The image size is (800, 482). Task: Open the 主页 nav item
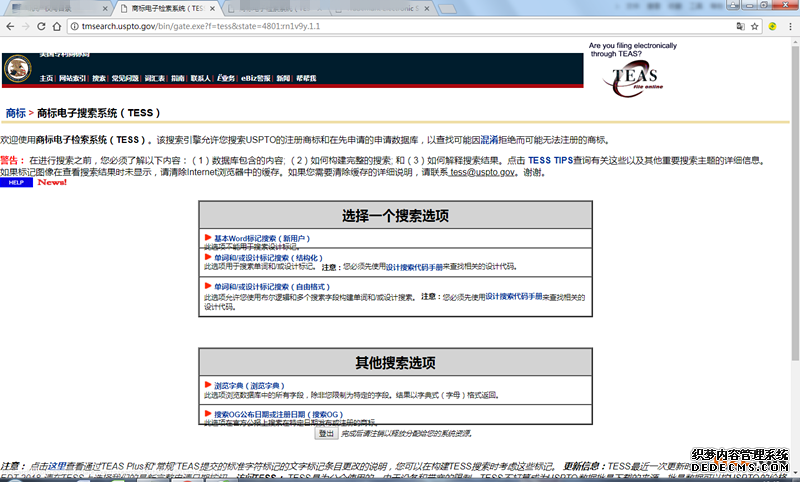(46, 78)
